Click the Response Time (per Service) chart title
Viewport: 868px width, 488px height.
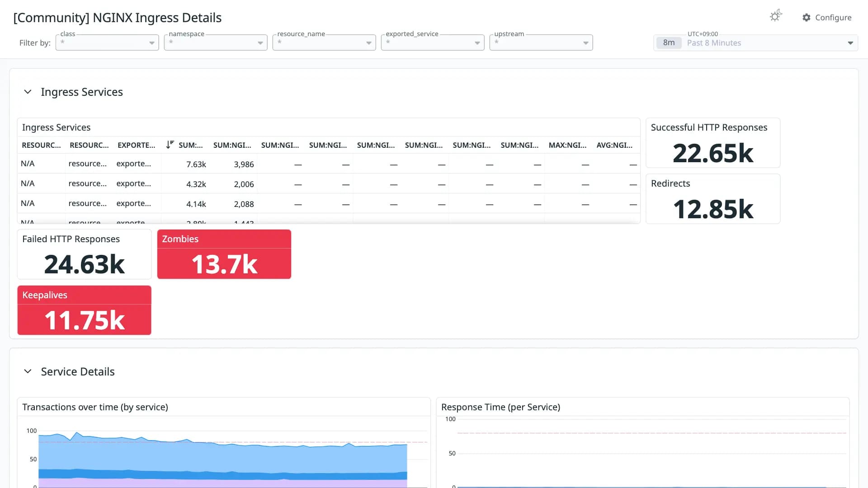tap(500, 407)
